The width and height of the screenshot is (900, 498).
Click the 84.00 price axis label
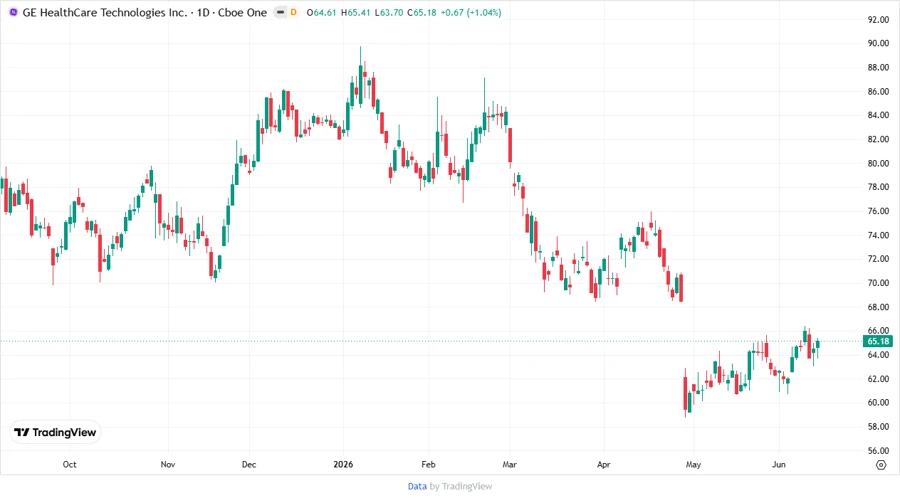(x=878, y=115)
